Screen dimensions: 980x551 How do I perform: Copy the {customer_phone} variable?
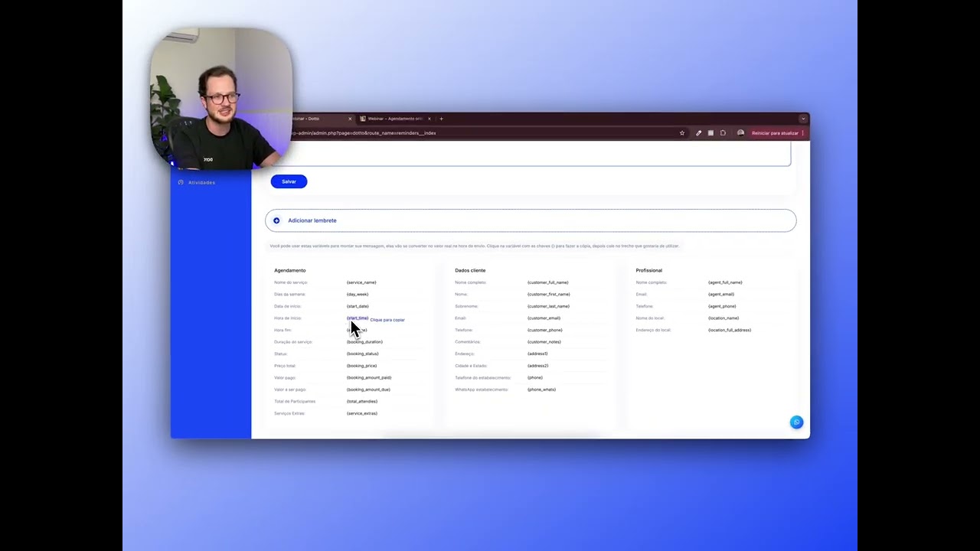[x=544, y=330]
